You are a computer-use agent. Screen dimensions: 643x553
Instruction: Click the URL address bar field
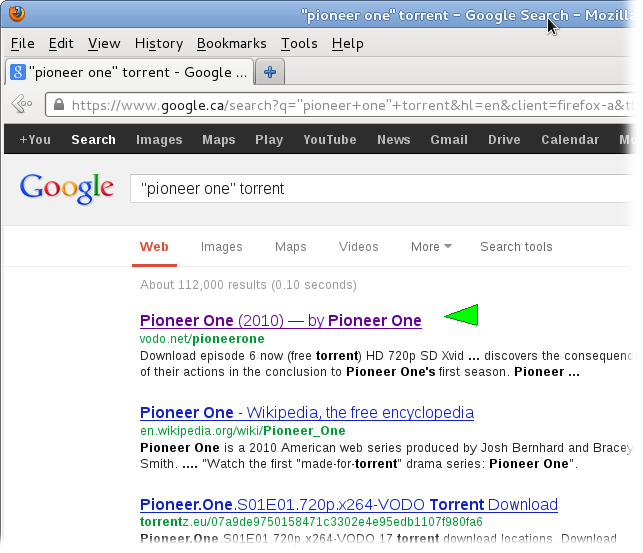(342, 105)
